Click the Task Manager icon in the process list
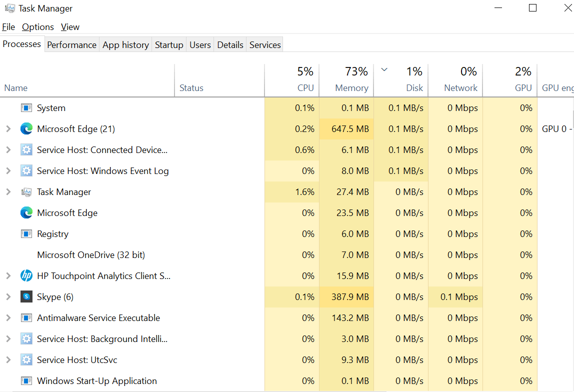 (x=26, y=191)
